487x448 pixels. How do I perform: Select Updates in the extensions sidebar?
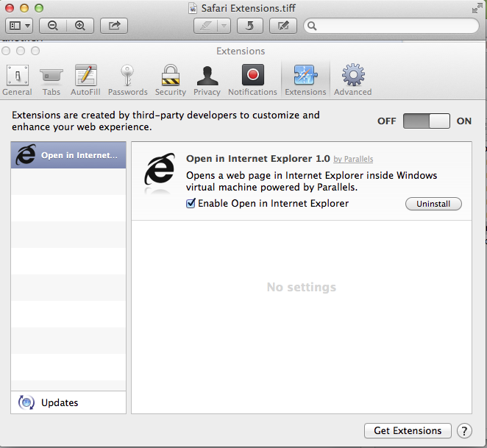(x=68, y=402)
